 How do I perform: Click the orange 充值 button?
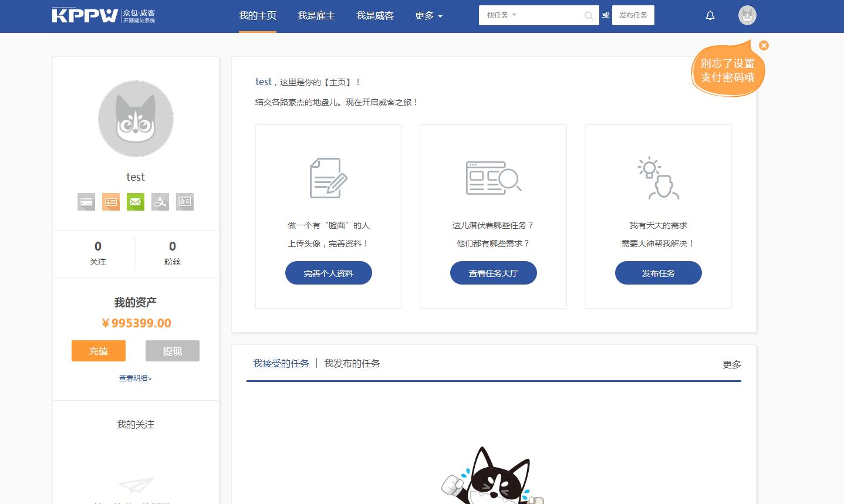[99, 351]
